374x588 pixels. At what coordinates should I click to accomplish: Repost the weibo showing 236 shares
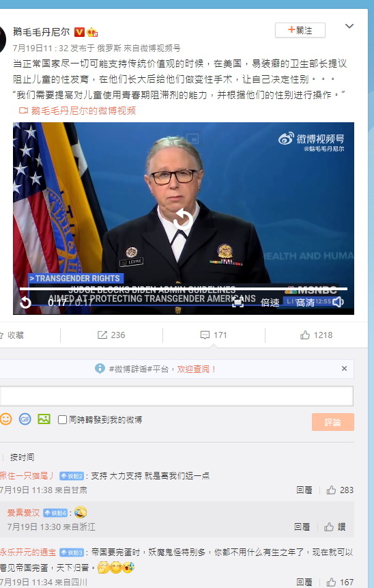(x=111, y=335)
